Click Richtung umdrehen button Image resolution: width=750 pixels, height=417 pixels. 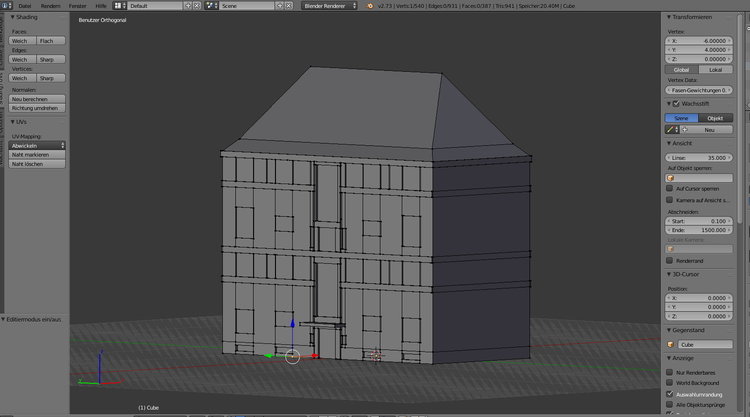37,108
